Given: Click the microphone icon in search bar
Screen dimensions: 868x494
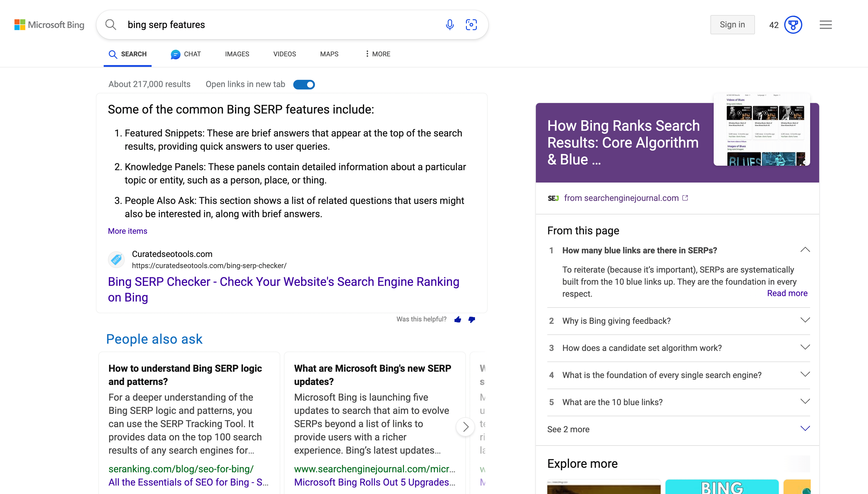Looking at the screenshot, I should click(x=449, y=24).
